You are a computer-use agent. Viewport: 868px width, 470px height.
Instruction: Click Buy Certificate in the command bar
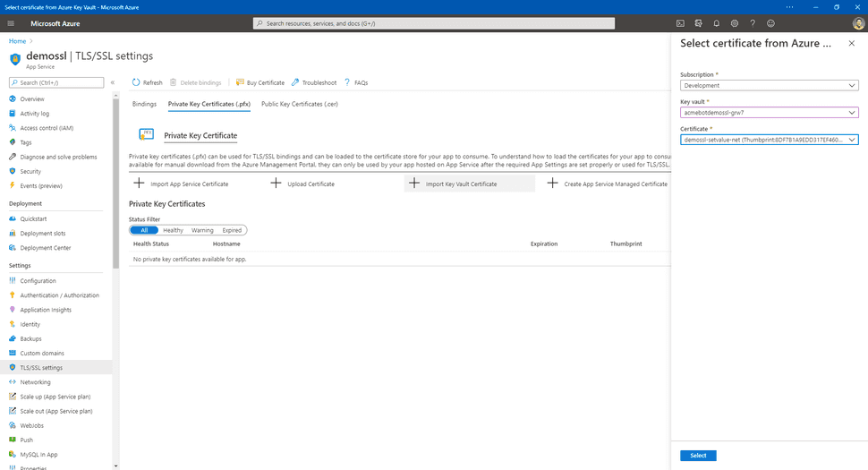pyautogui.click(x=260, y=82)
